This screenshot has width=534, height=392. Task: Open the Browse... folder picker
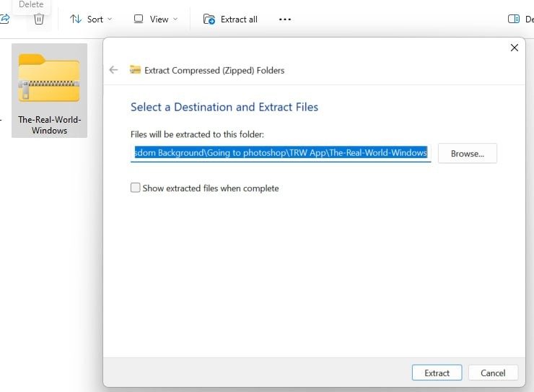coord(467,153)
